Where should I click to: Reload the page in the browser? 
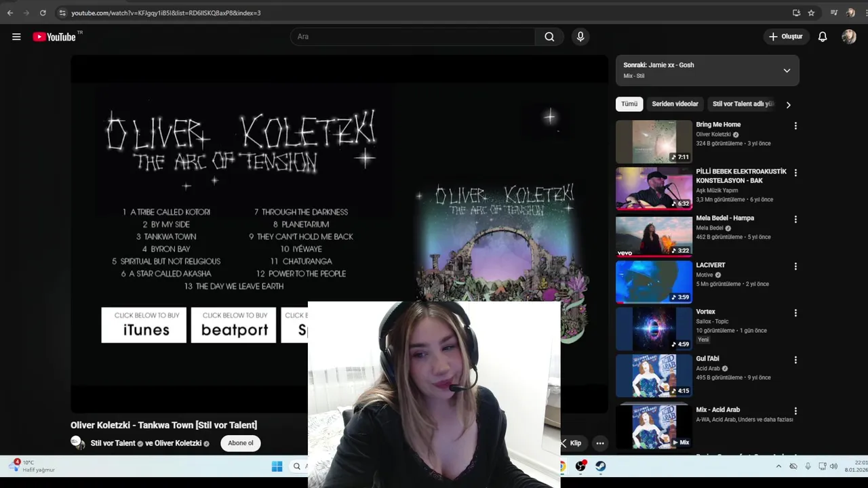tap(43, 13)
